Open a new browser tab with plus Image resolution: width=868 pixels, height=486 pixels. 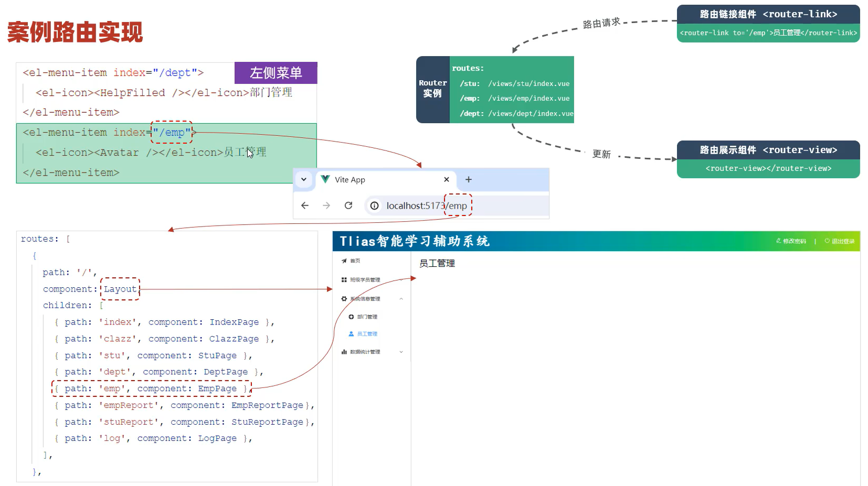click(469, 179)
